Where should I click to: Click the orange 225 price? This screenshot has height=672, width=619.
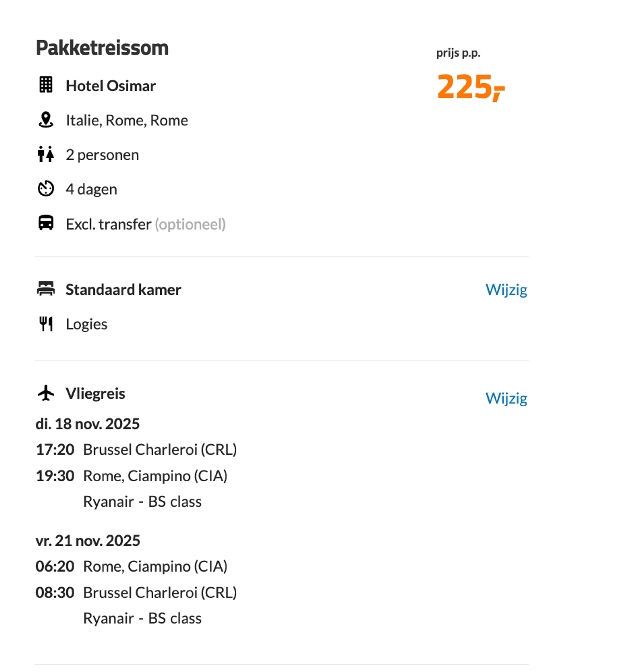point(471,87)
